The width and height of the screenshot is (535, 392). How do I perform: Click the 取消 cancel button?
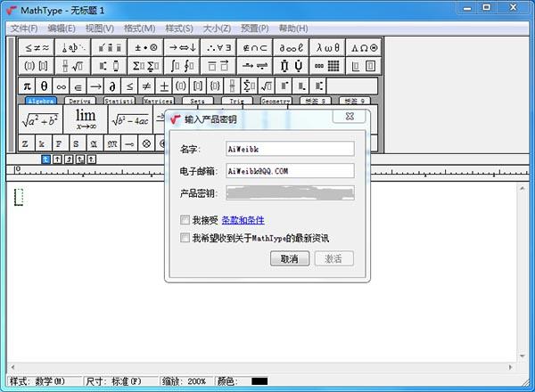[290, 258]
